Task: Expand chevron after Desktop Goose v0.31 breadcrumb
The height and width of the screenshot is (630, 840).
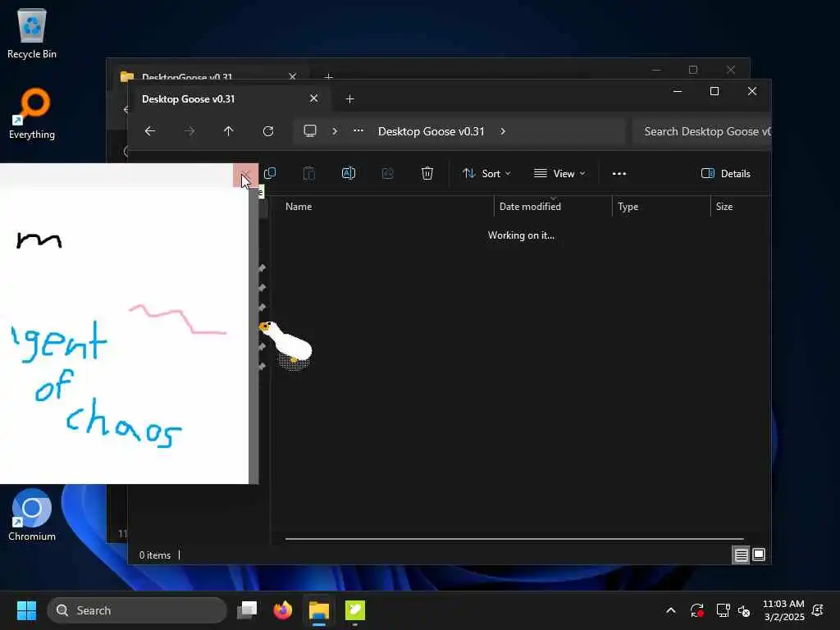Action: pyautogui.click(x=503, y=131)
